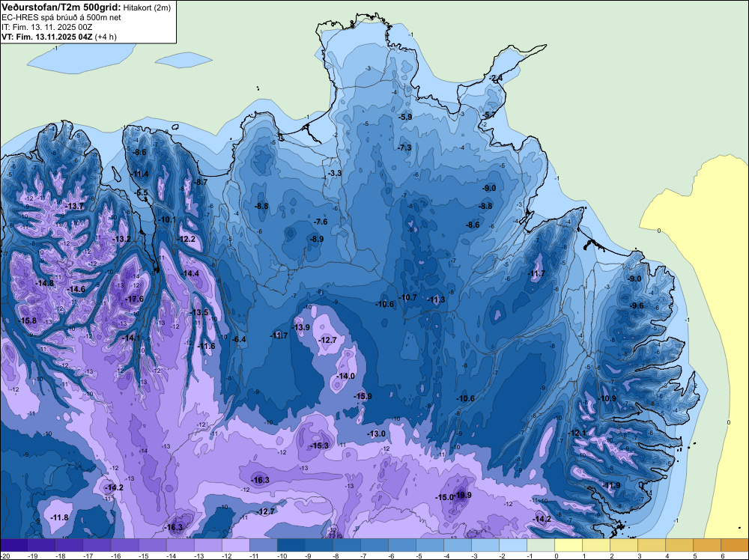Click the -15.9 temperature value

(x=363, y=396)
